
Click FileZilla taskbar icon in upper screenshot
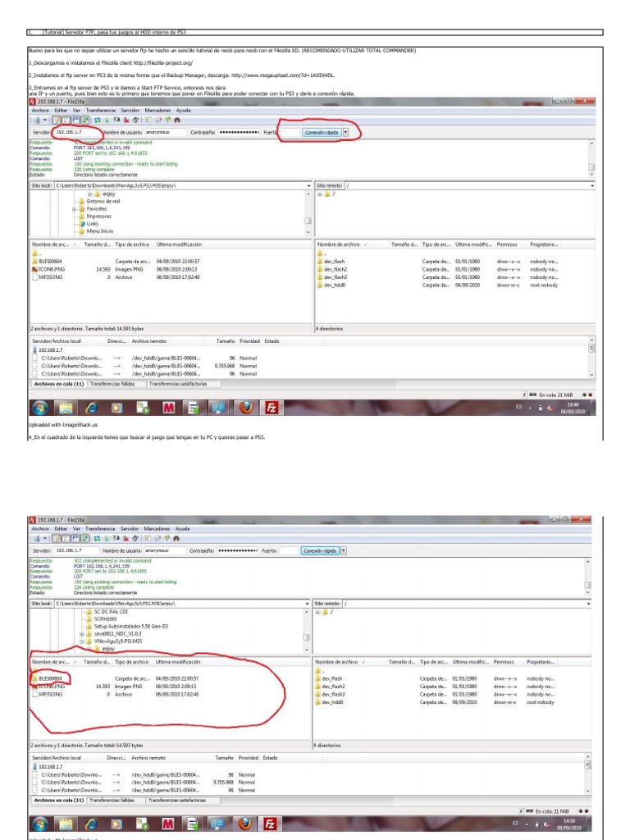[272, 408]
